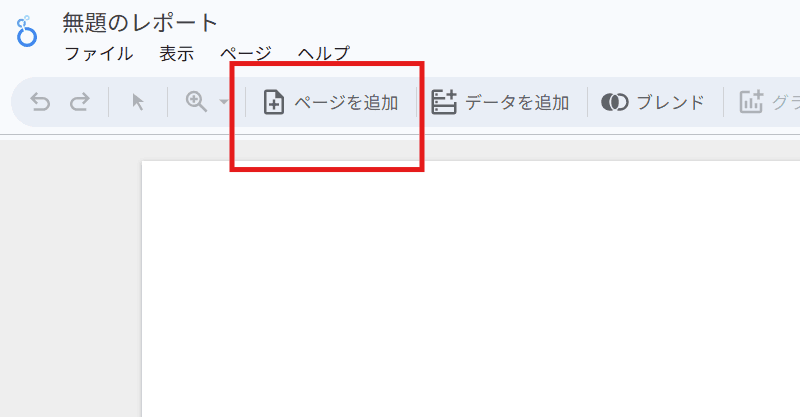Open the ヘルプ menu
This screenshot has width=800, height=417.
(324, 54)
